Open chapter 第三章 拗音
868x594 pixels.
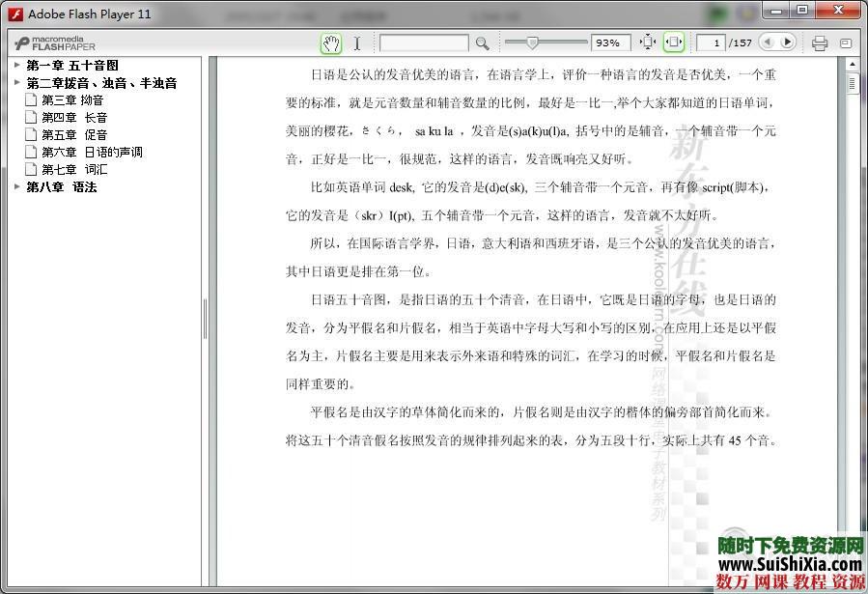tap(71, 100)
